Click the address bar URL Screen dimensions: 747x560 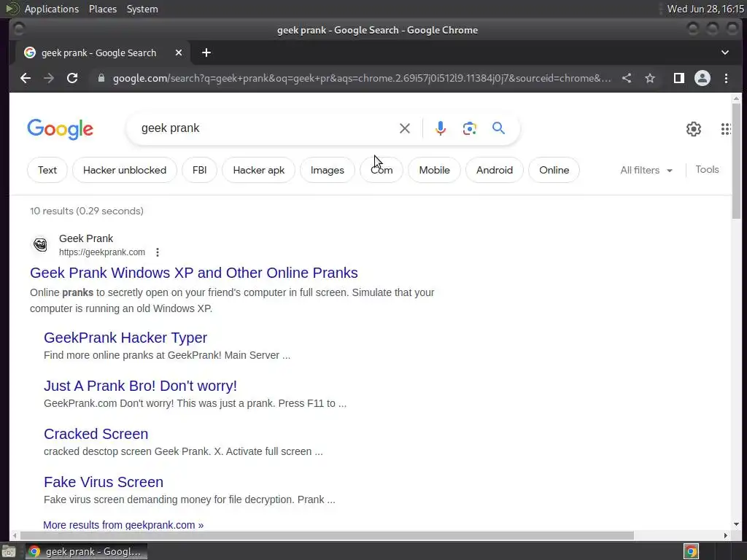pos(362,78)
